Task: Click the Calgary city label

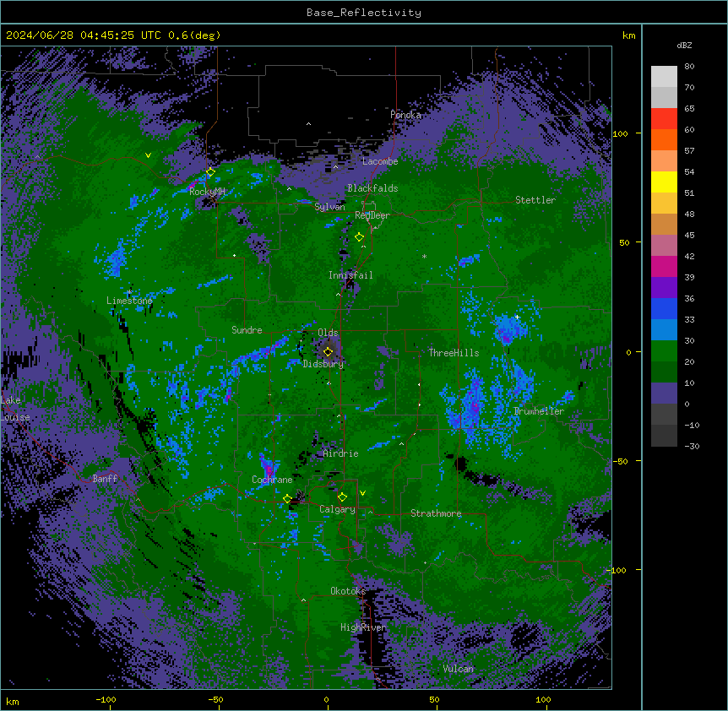Action: pos(337,509)
